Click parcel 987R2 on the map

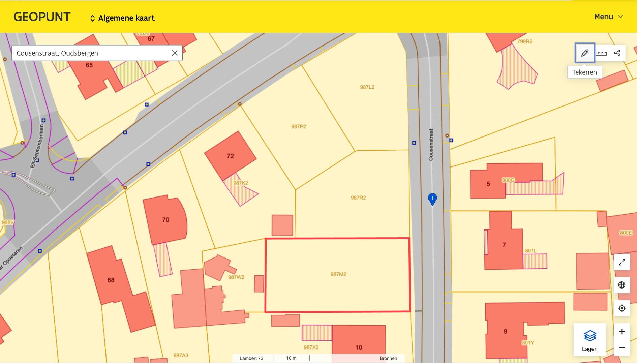coord(358,198)
